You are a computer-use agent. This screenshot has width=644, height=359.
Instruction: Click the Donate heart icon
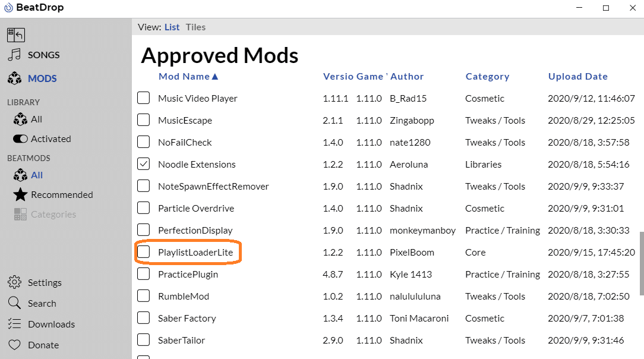tap(14, 345)
